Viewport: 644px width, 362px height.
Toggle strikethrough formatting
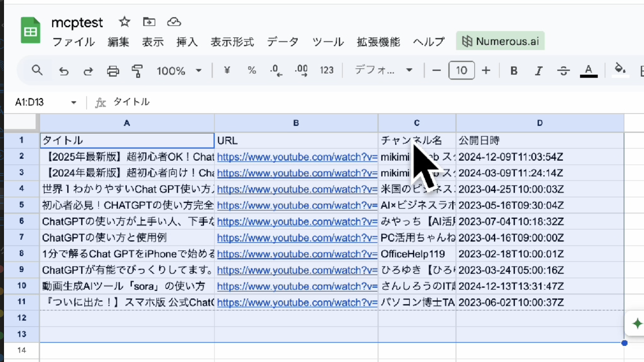coord(563,71)
